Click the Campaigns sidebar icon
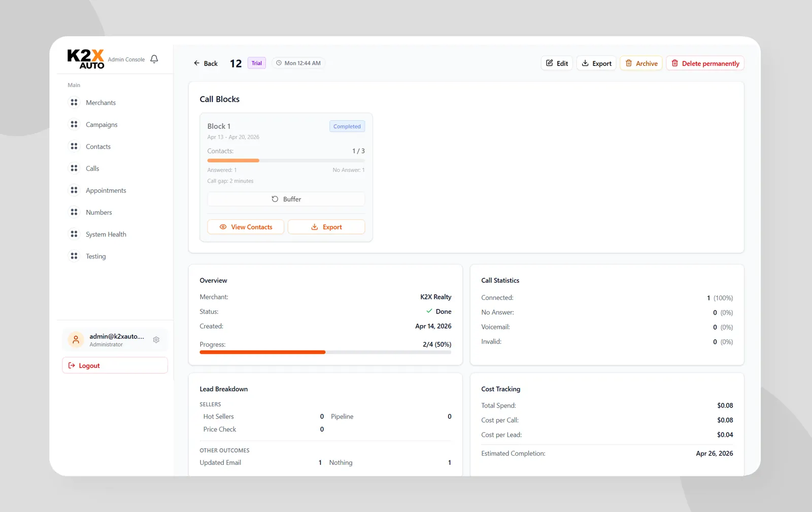Image resolution: width=812 pixels, height=512 pixels. coord(74,124)
